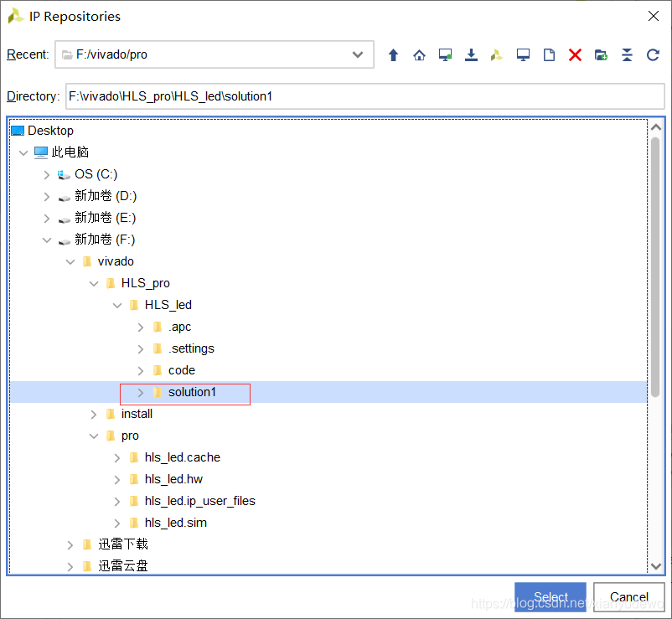Expand the solution1 folder
672x619 pixels.
(140, 394)
